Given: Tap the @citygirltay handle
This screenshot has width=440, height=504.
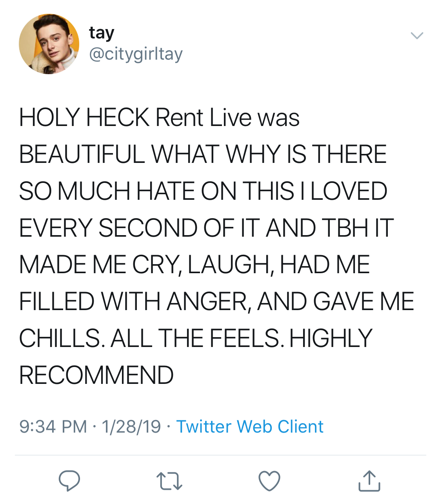Looking at the screenshot, I should pyautogui.click(x=136, y=54).
